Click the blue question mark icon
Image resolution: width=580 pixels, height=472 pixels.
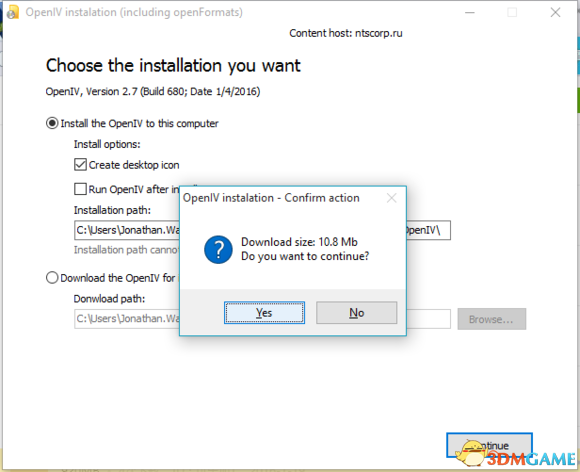(x=218, y=250)
